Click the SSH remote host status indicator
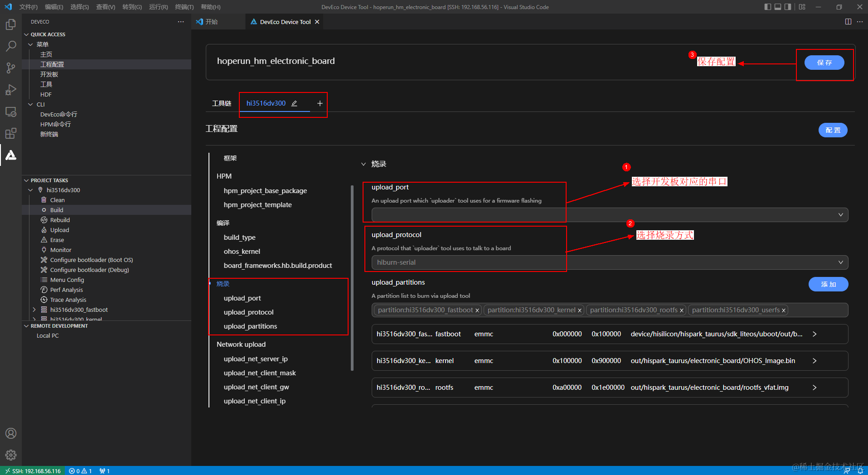This screenshot has height=475, width=868. click(x=33, y=471)
